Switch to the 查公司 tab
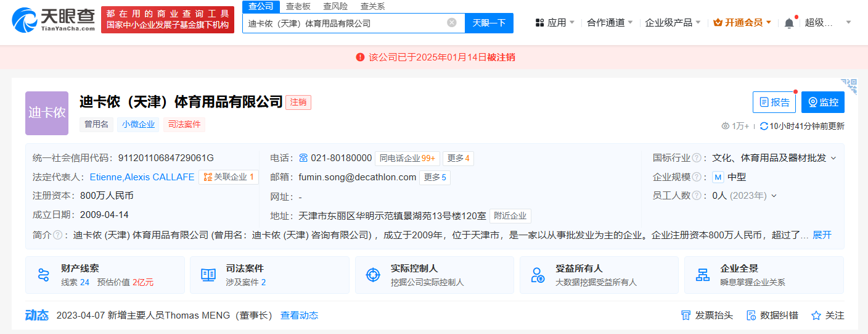 pyautogui.click(x=261, y=6)
